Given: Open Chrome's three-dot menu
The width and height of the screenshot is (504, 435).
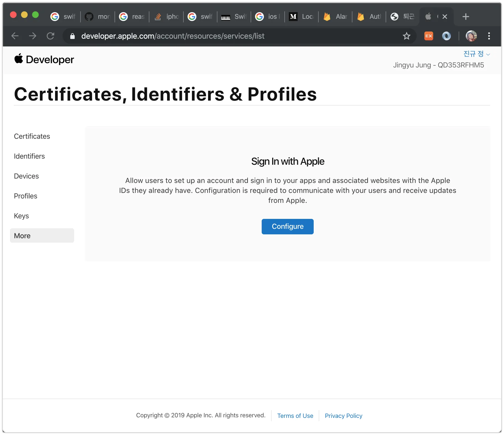Looking at the screenshot, I should 489,36.
